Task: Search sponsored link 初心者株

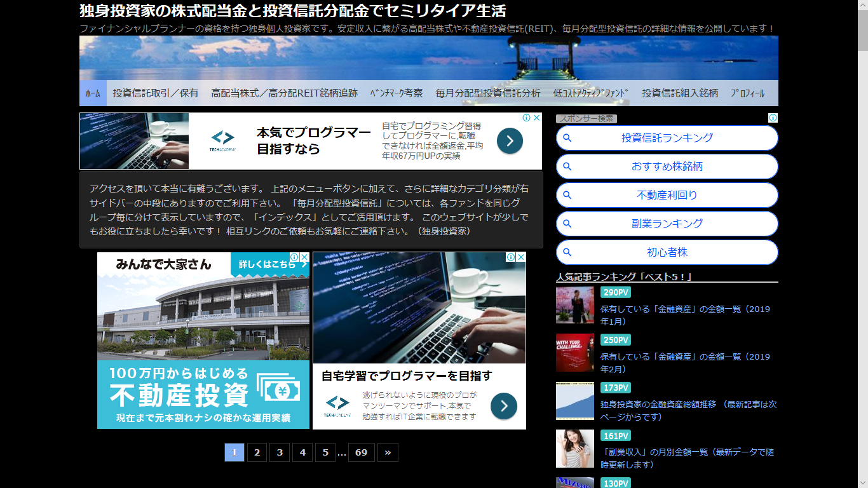Action: (667, 252)
